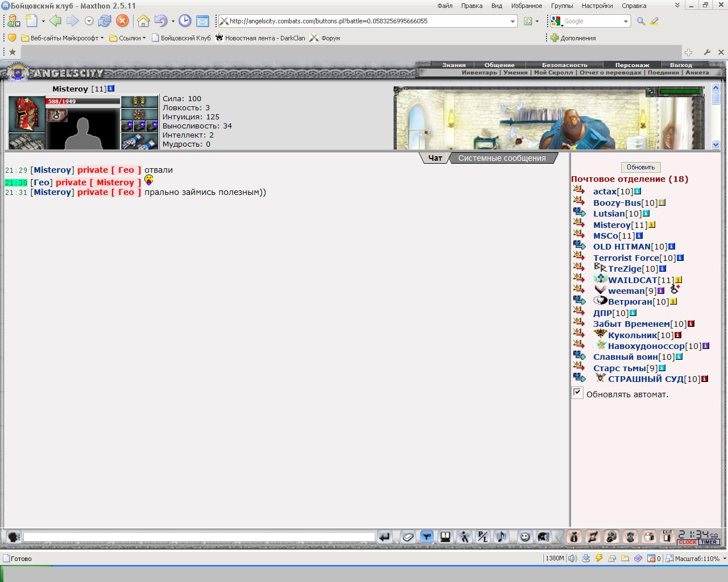Go to the Home page icon
The image size is (728, 582).
coord(143,21)
